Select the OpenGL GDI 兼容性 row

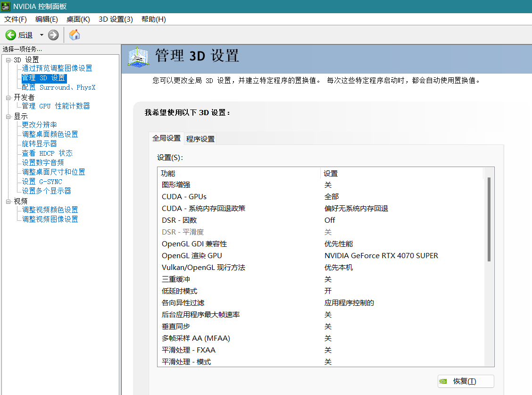321,244
